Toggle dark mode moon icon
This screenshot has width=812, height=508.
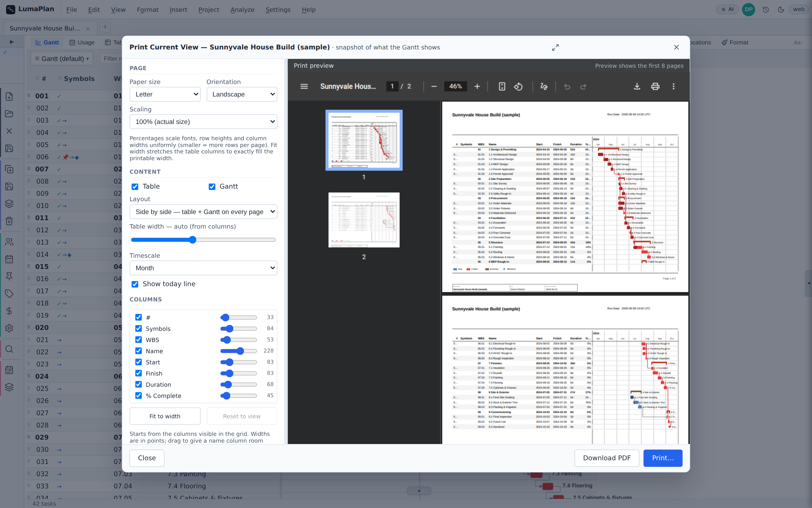click(781, 9)
